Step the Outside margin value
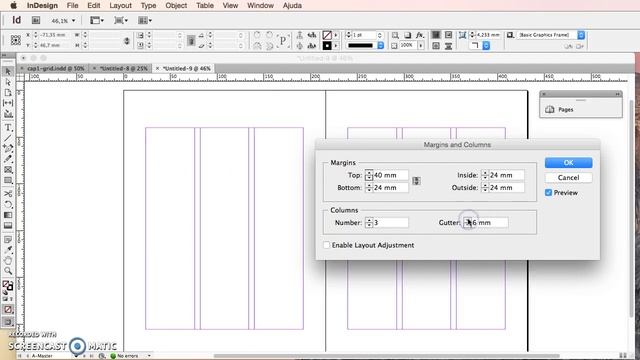640x360 pixels. pos(485,187)
